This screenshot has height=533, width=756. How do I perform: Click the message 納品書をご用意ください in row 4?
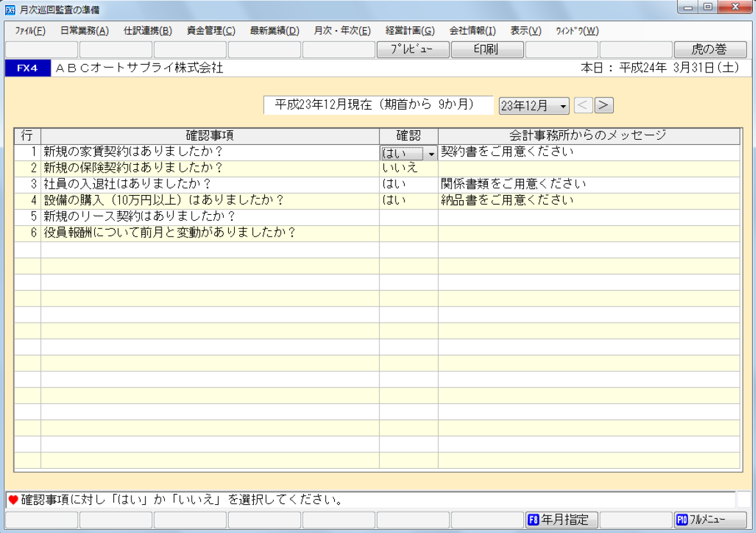(507, 200)
